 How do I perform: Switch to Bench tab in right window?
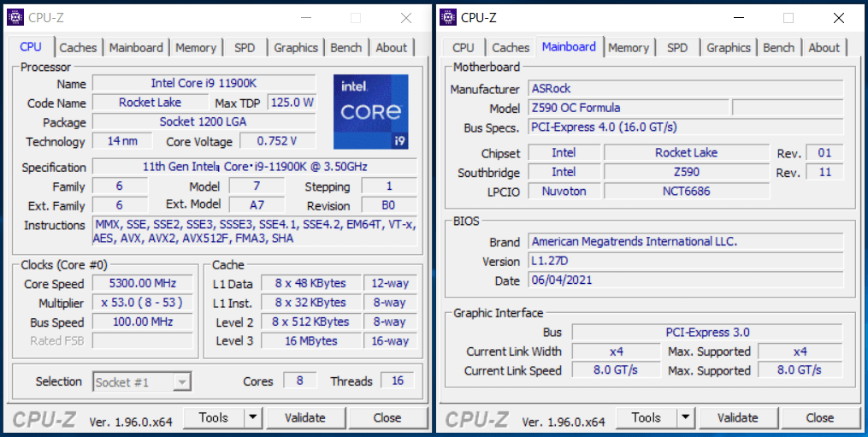pyautogui.click(x=779, y=48)
